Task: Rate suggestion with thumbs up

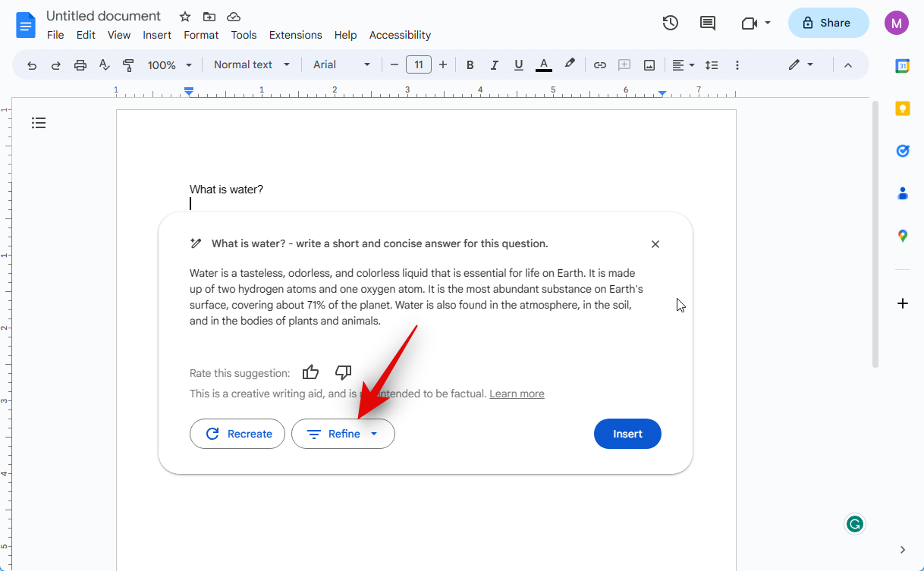Action: [310, 372]
